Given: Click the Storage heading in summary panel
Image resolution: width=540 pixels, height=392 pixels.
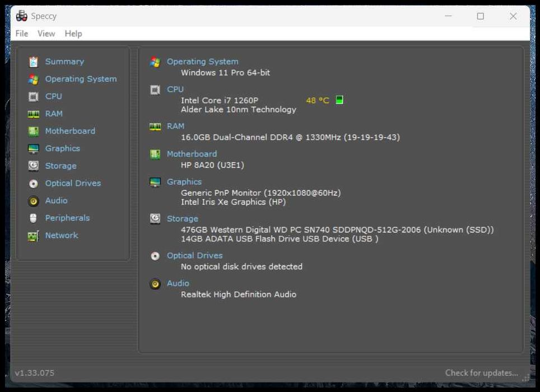Looking at the screenshot, I should pyautogui.click(x=183, y=218).
